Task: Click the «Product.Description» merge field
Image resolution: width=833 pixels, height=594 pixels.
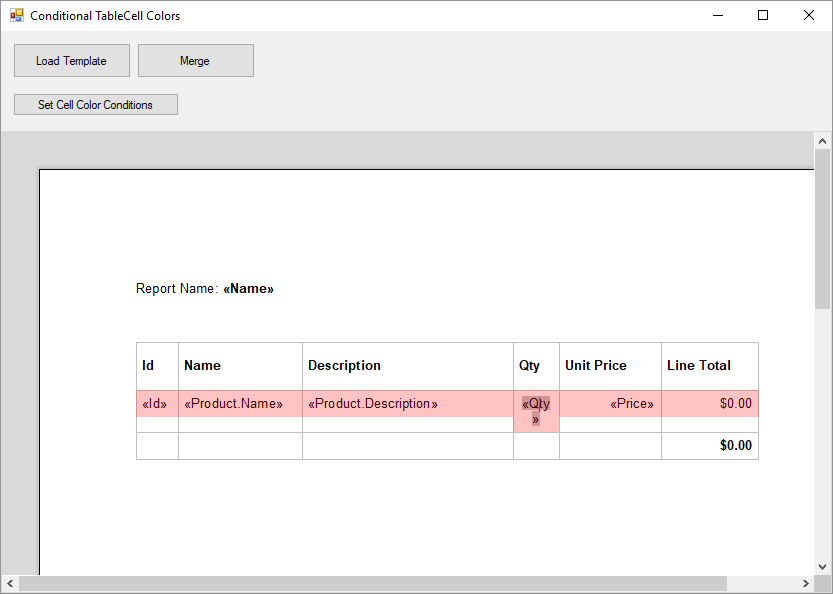Action: click(372, 404)
